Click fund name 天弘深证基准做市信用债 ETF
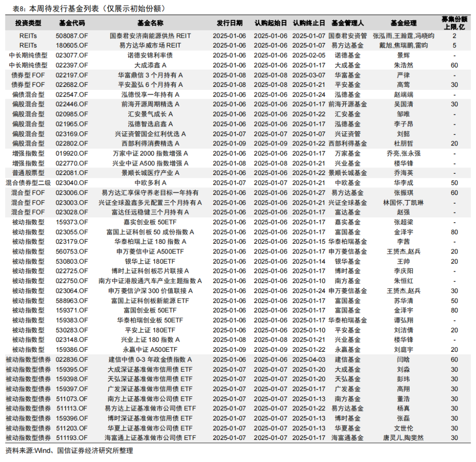 click(x=150, y=379)
